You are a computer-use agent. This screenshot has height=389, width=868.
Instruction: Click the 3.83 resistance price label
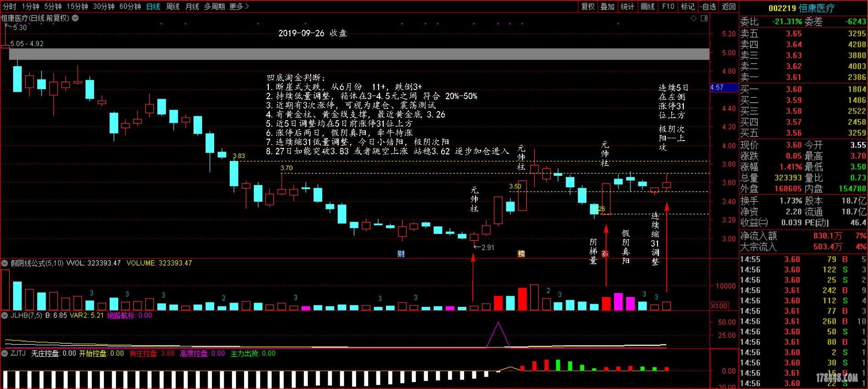pos(239,156)
